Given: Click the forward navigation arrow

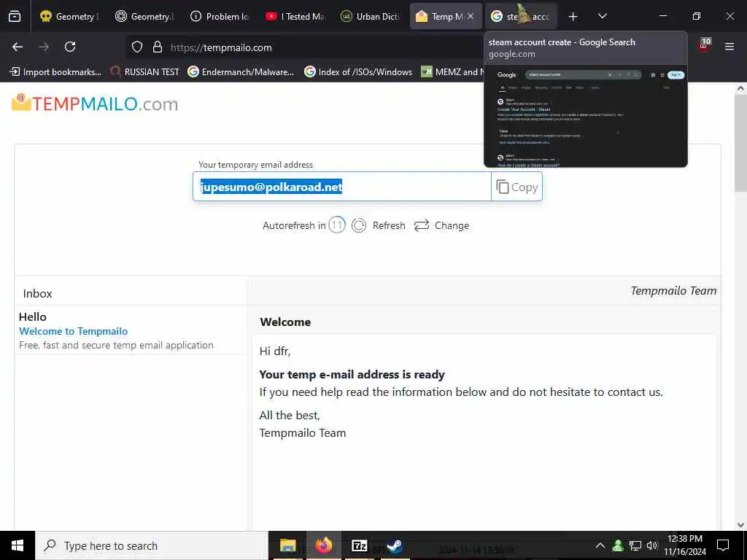Looking at the screenshot, I should click(x=44, y=47).
